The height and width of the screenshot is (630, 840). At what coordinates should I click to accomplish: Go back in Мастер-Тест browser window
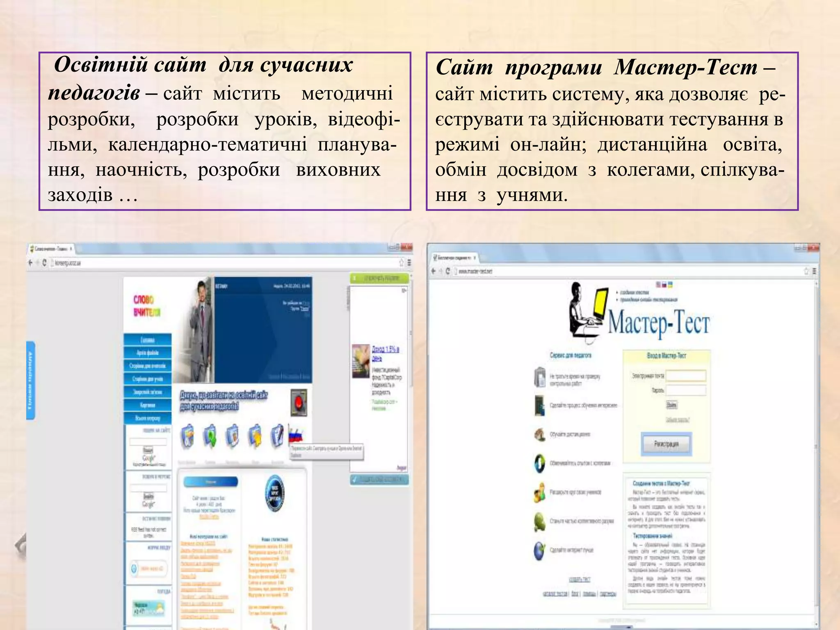point(434,271)
